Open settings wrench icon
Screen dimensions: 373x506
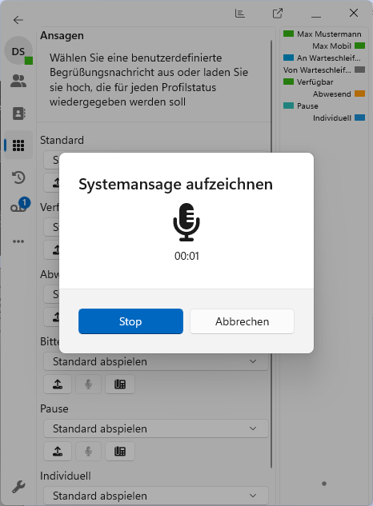point(18,487)
